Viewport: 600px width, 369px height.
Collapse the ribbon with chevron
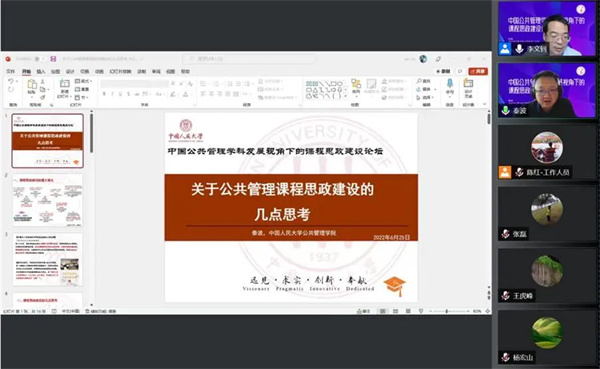484,104
